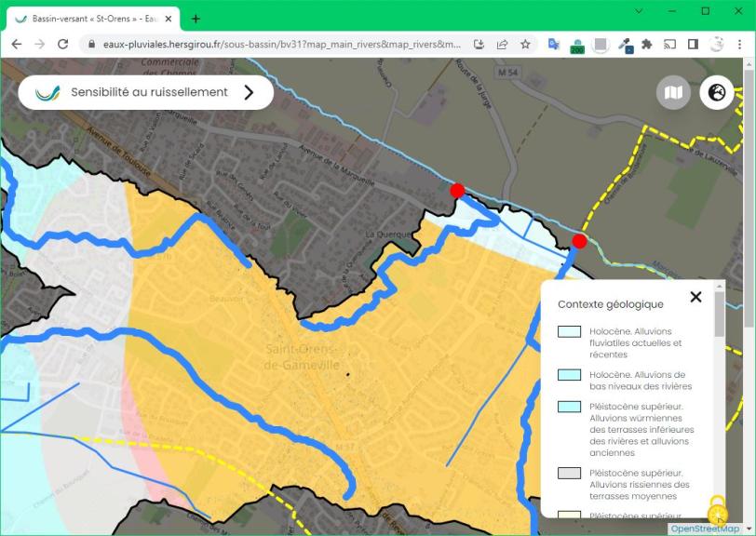756x536 pixels.
Task: Open the tab search dropdown
Action: click(x=639, y=11)
